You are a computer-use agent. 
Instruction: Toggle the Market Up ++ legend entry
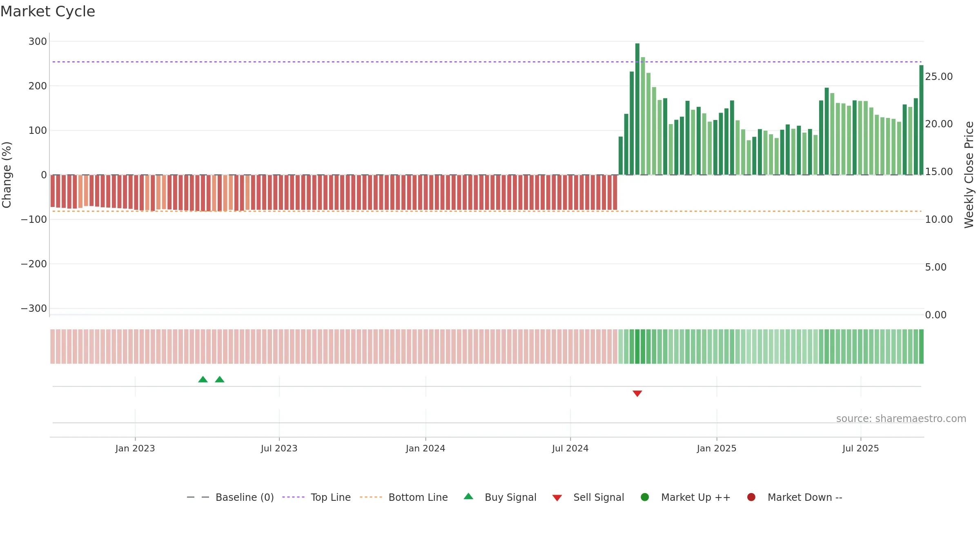pyautogui.click(x=686, y=497)
